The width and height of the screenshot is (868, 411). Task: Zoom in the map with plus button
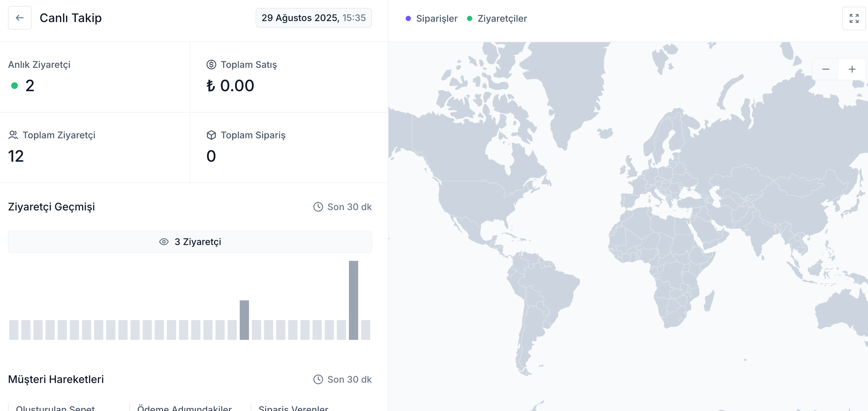(x=852, y=69)
